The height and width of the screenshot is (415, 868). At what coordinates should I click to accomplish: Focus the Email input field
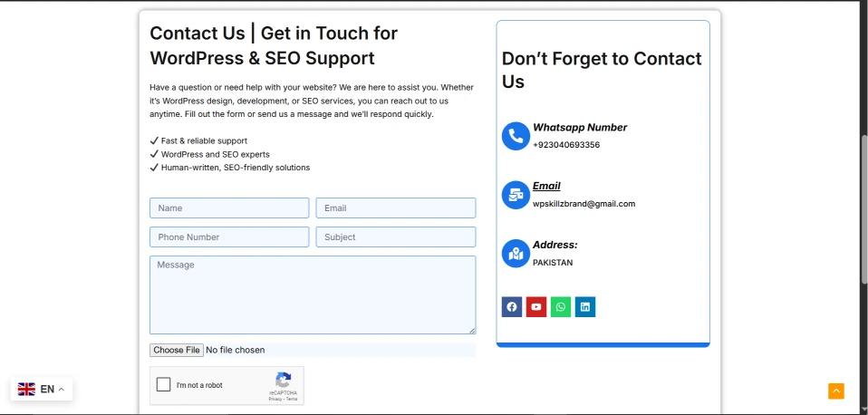coord(396,208)
